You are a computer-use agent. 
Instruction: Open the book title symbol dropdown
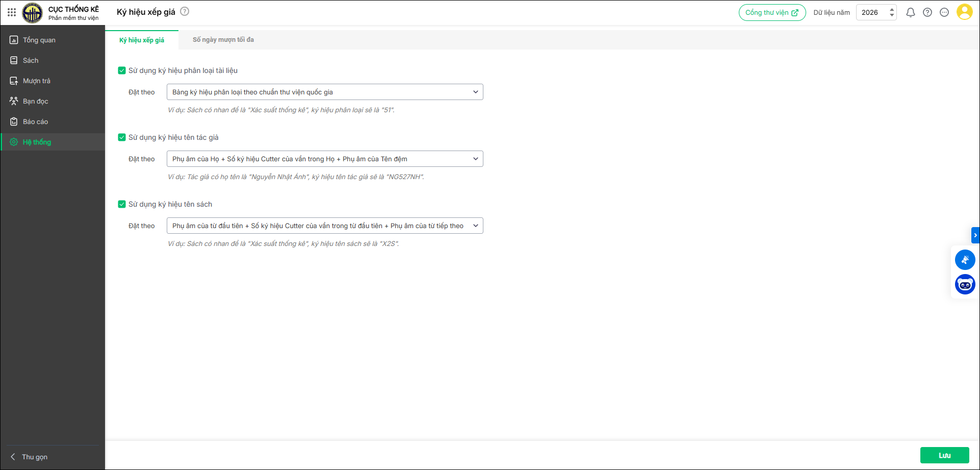[325, 226]
